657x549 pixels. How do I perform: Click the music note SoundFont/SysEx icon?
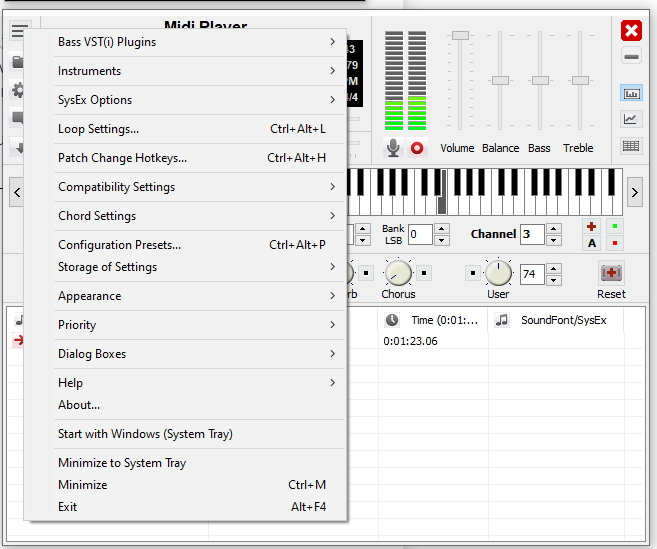(x=502, y=320)
